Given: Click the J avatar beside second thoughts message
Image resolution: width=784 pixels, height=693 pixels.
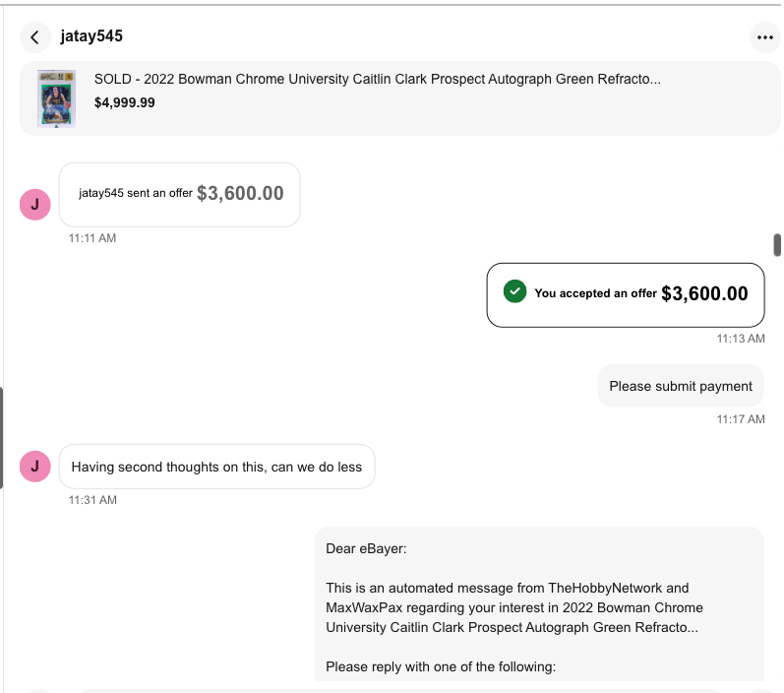Looking at the screenshot, I should tap(35, 466).
